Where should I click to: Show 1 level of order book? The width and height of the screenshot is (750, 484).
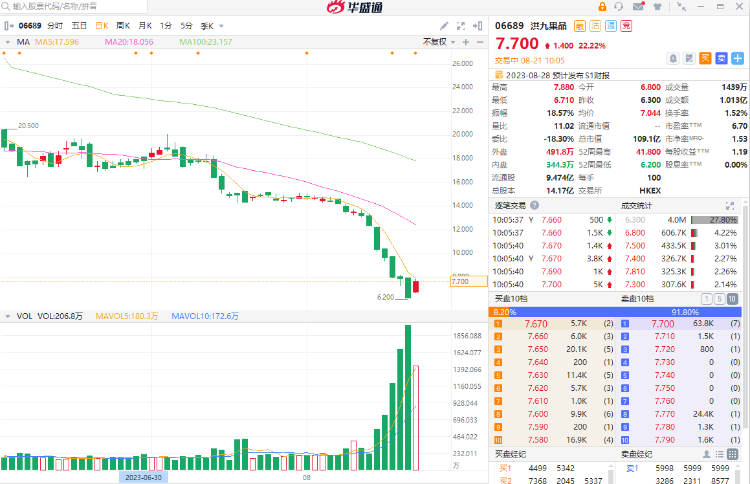tap(706, 299)
